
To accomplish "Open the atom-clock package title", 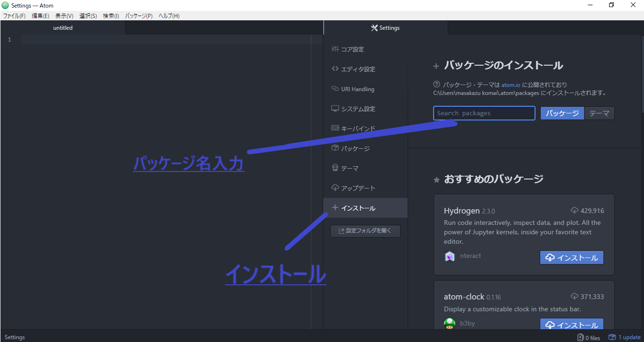I will tap(464, 297).
